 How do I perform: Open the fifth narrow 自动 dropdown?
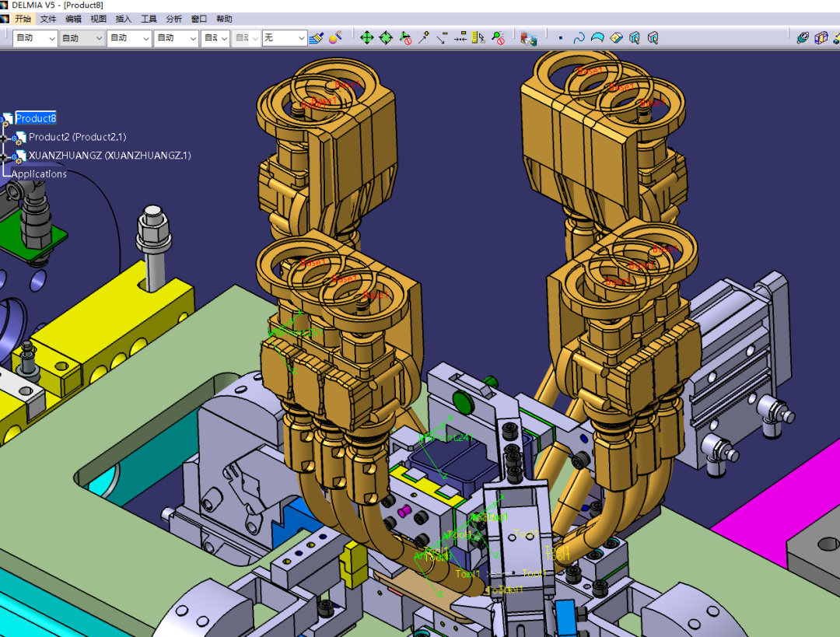point(215,38)
